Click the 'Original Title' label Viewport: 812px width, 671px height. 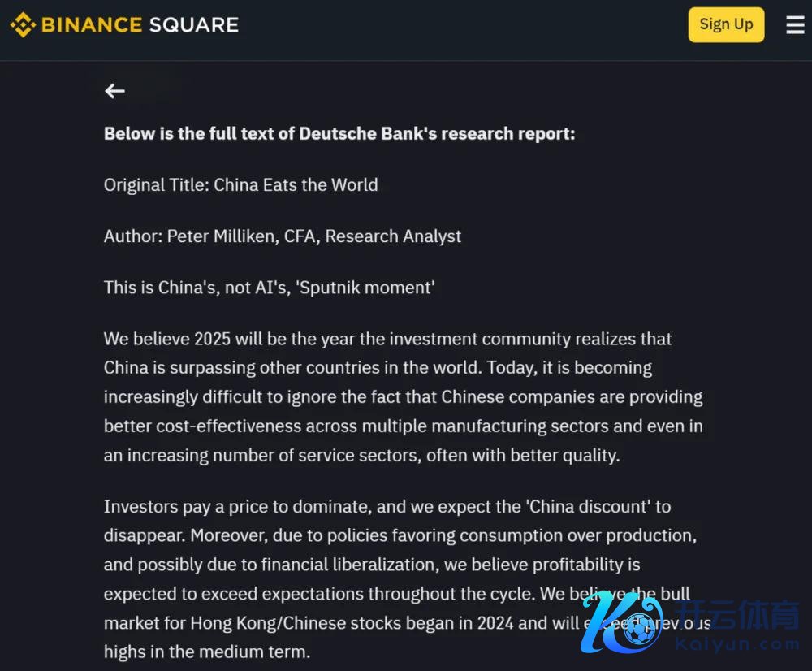[156, 184]
